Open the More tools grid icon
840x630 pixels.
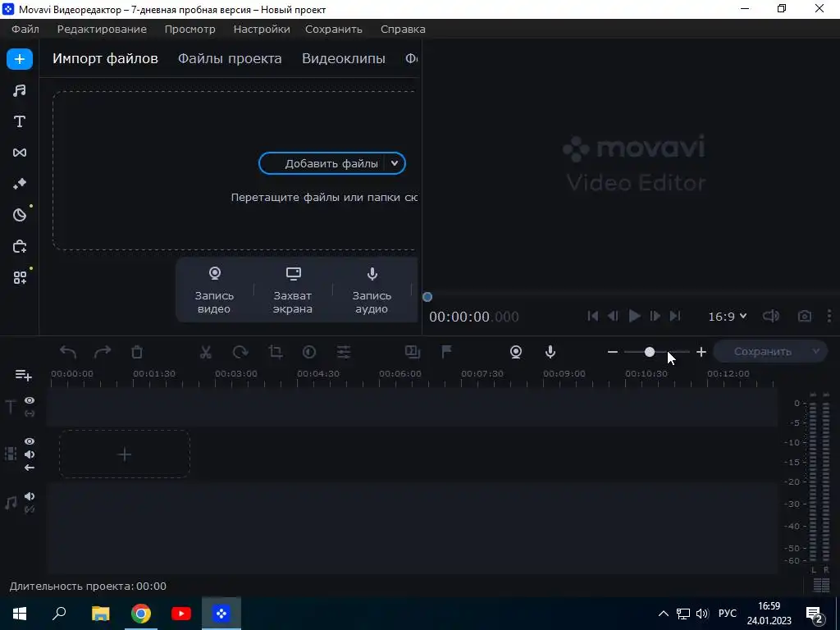(20, 277)
